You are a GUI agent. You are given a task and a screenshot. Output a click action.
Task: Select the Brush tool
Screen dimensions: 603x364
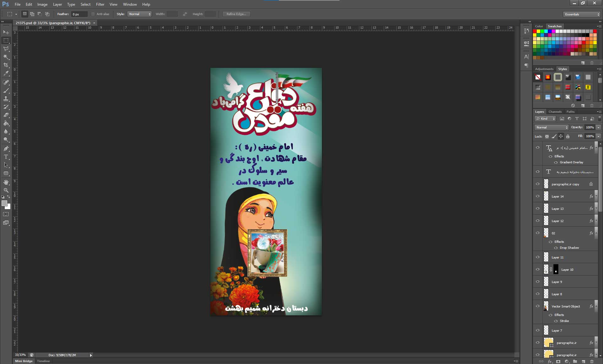point(6,90)
